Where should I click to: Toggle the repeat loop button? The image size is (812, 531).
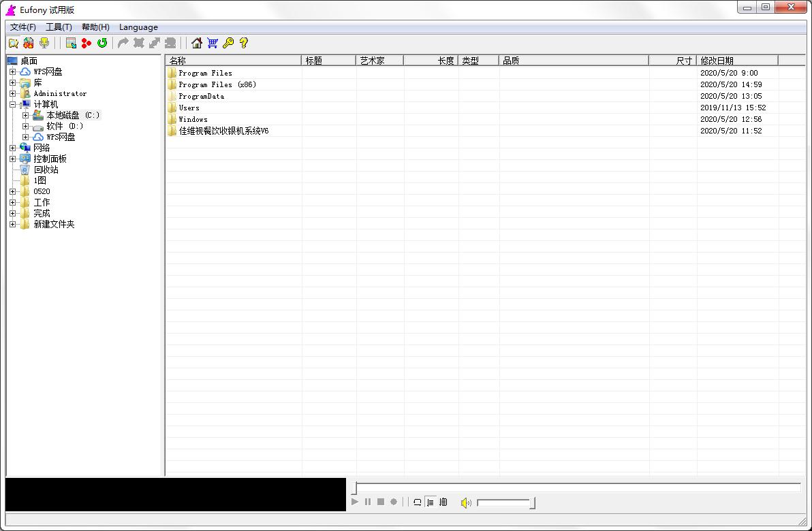pos(418,502)
